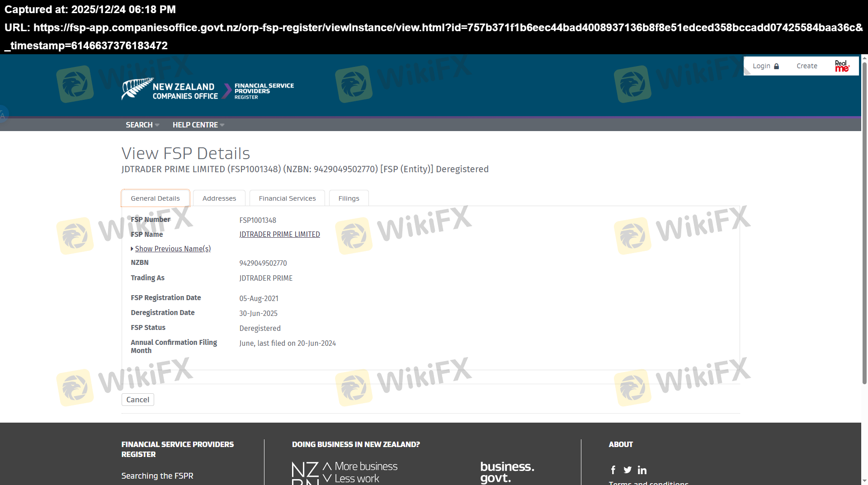Click the Create link in header
Image resolution: width=868 pixels, height=485 pixels.
(807, 66)
